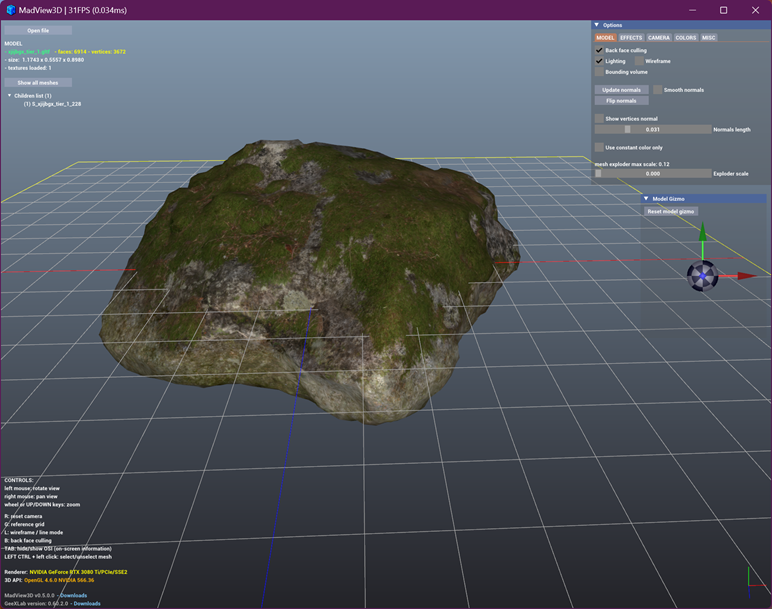Click the MadView3D app icon in title bar
This screenshot has width=772, height=609.
point(10,10)
